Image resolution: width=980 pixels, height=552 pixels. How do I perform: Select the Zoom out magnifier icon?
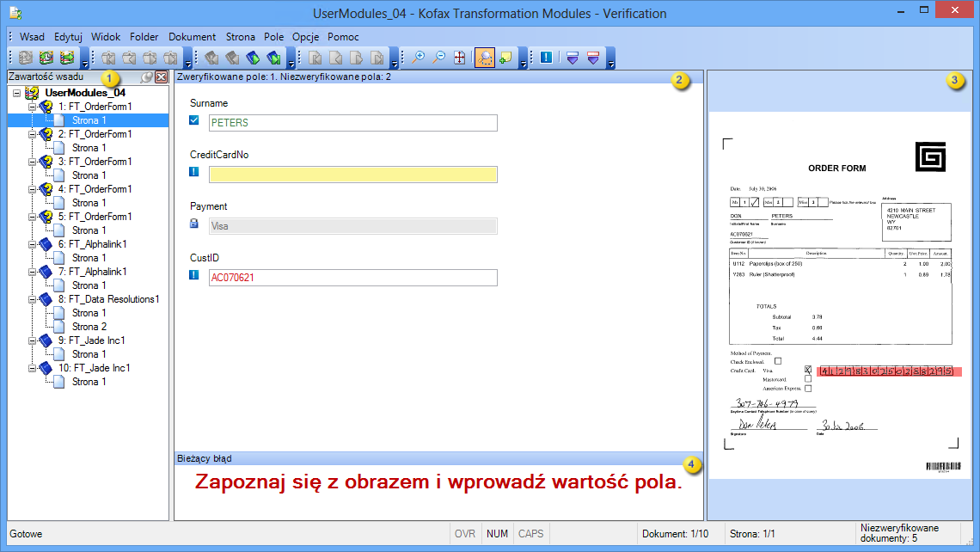439,58
